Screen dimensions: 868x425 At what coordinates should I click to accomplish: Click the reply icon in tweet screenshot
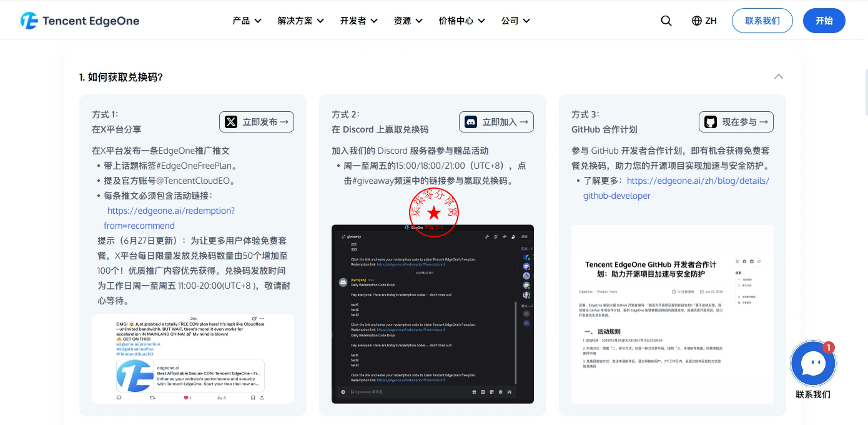[x=119, y=397]
